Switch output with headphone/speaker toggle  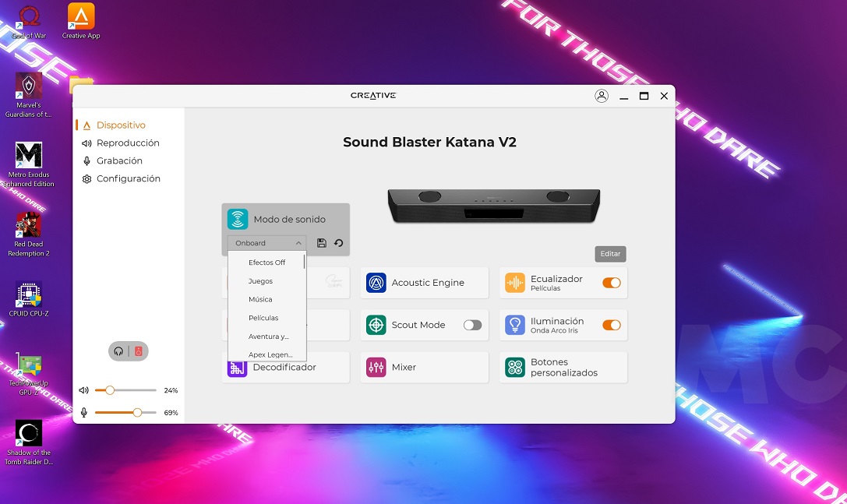coord(129,351)
